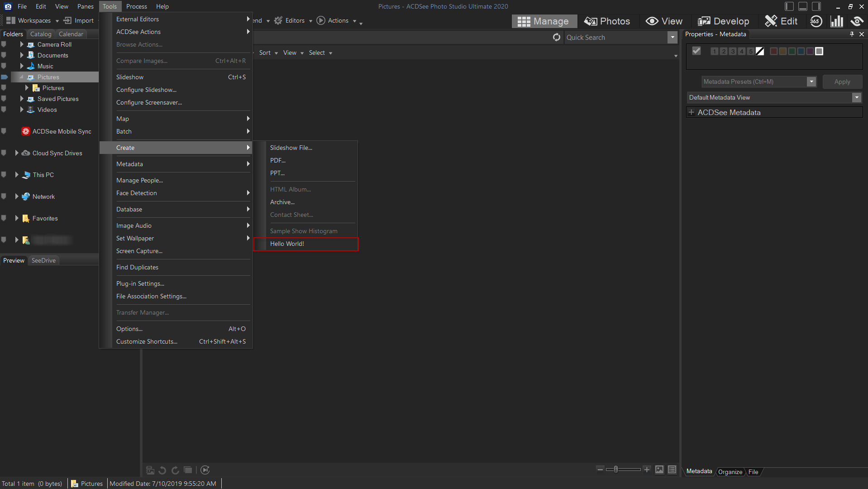868x489 pixels.
Task: Open Options... from Tools menu
Action: (176, 329)
